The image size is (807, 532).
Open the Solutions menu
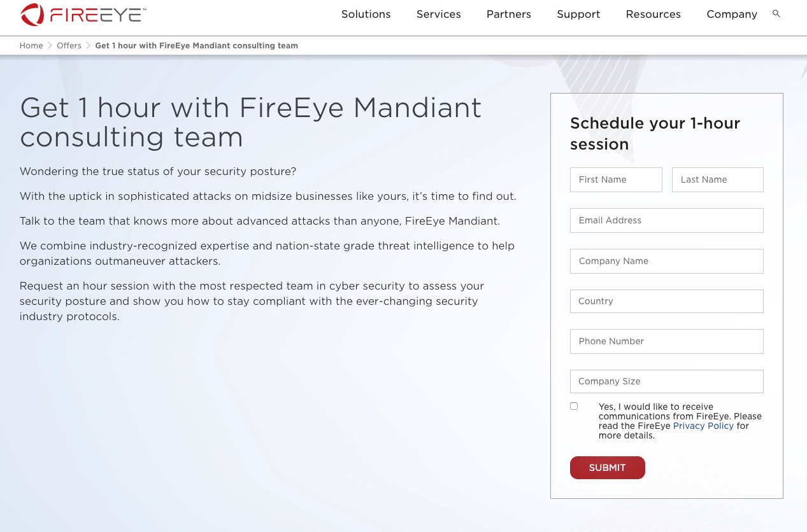pyautogui.click(x=366, y=14)
